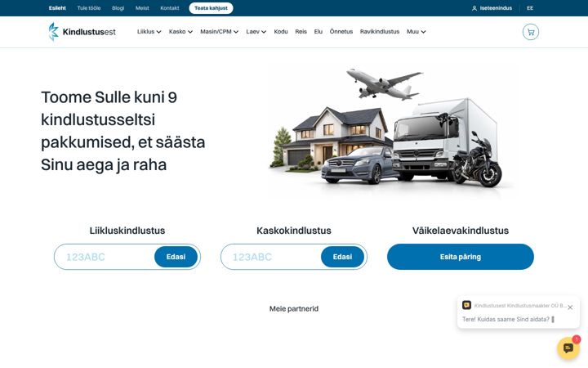Expand the Laev dropdown menu
Screen dimensions: 588x368
[x=256, y=32]
